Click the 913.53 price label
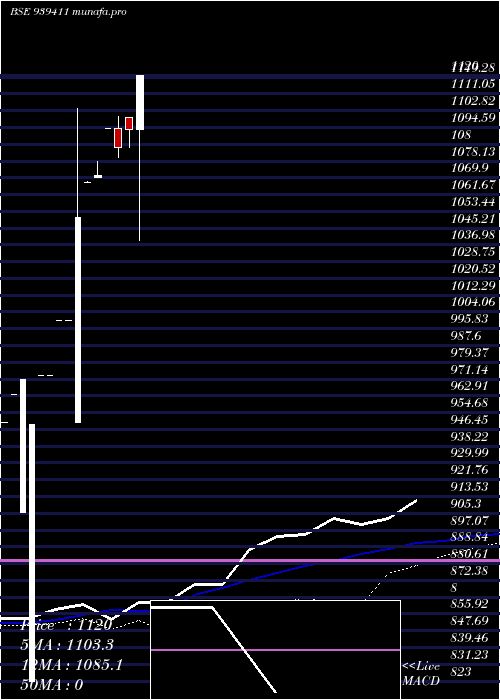The width and height of the screenshot is (500, 700). [470, 487]
